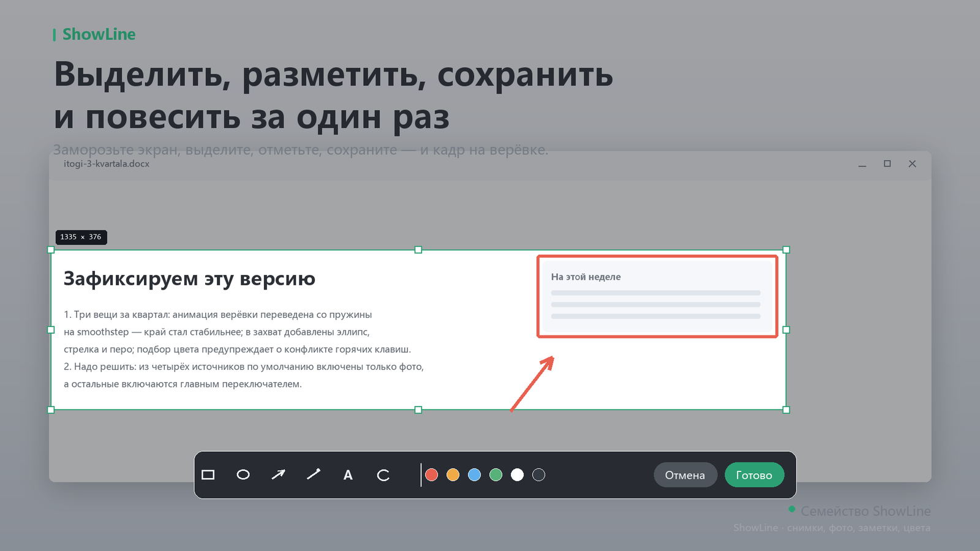Viewport: 980px width, 551px height.
Task: Click the На этой неделе card title
Action: 586,277
